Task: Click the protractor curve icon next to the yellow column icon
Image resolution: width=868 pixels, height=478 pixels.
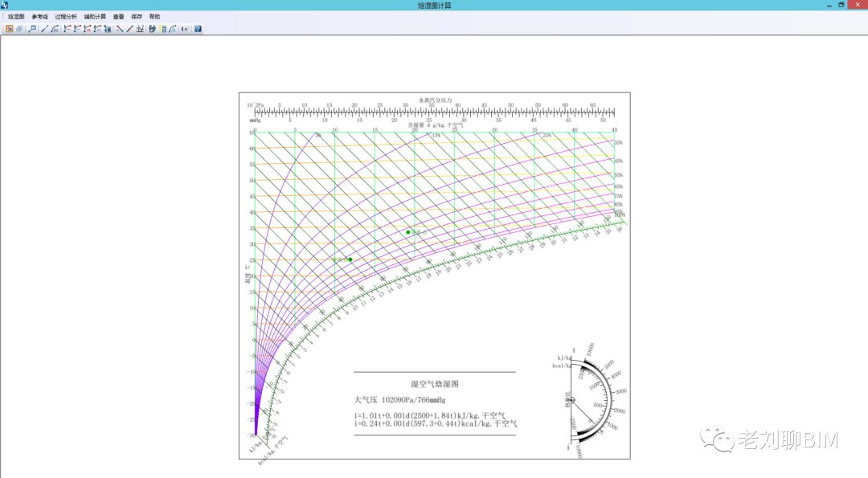Action: [173, 29]
